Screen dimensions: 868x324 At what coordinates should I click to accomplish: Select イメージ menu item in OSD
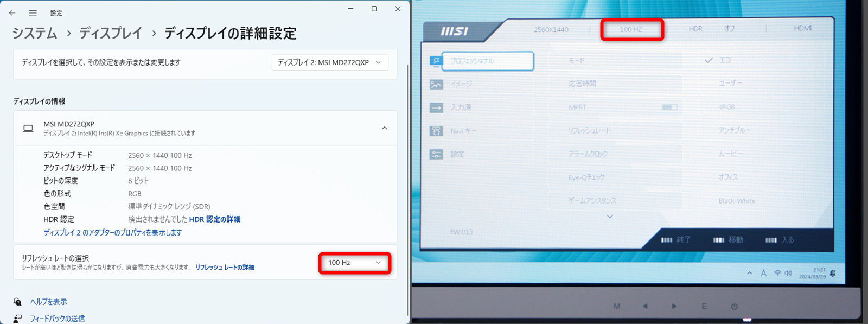click(461, 84)
